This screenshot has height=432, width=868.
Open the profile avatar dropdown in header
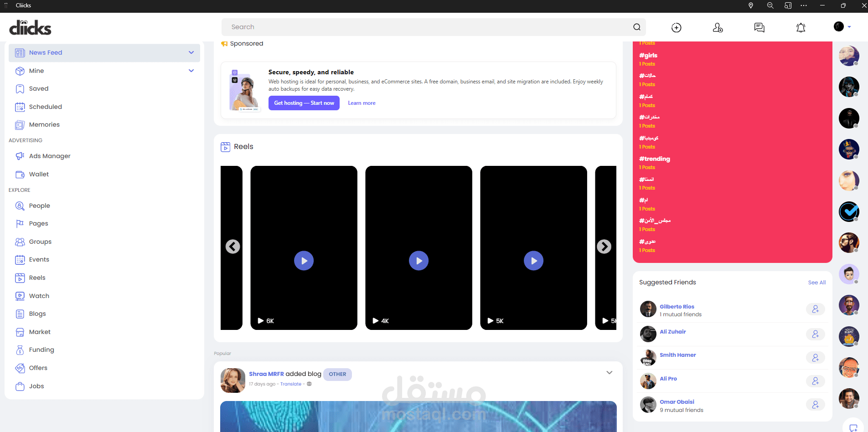(x=842, y=26)
